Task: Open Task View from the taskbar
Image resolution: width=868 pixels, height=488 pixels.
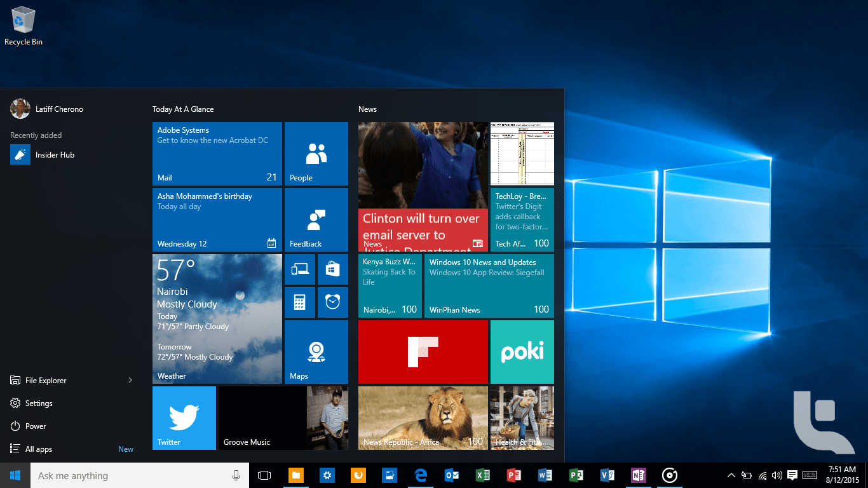Action: [x=264, y=475]
